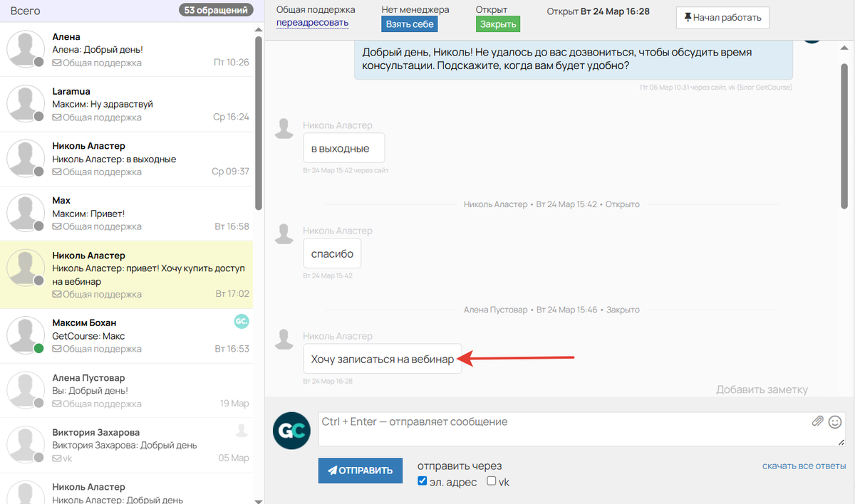Click the blue 'Взять себе' button
This screenshot has width=855, height=504.
(409, 23)
